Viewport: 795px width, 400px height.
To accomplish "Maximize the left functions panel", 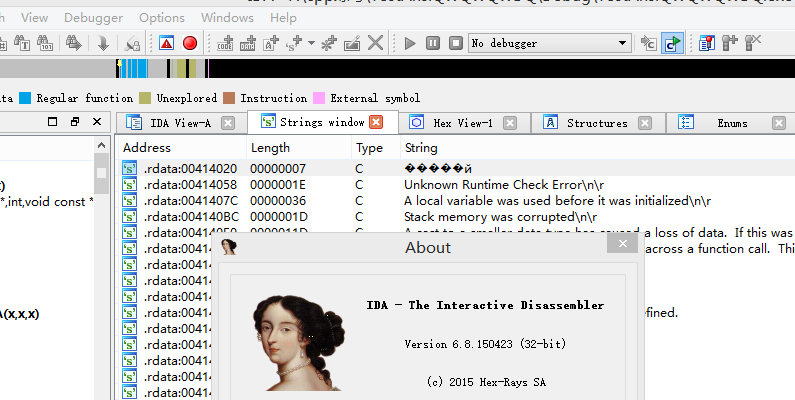I will pyautogui.click(x=52, y=122).
